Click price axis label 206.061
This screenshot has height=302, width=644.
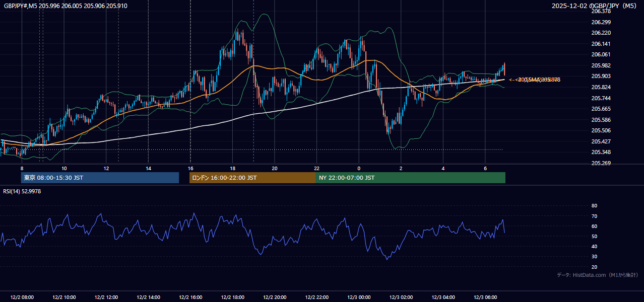tap(601, 54)
